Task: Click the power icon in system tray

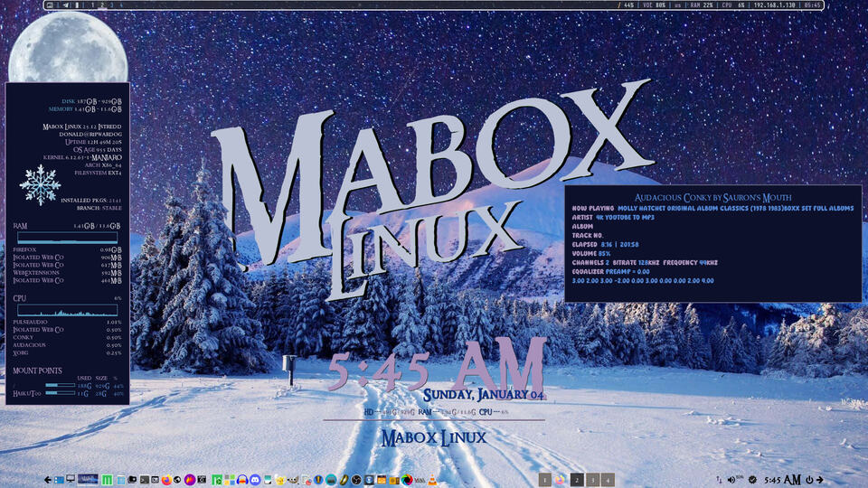Action: coord(809,479)
